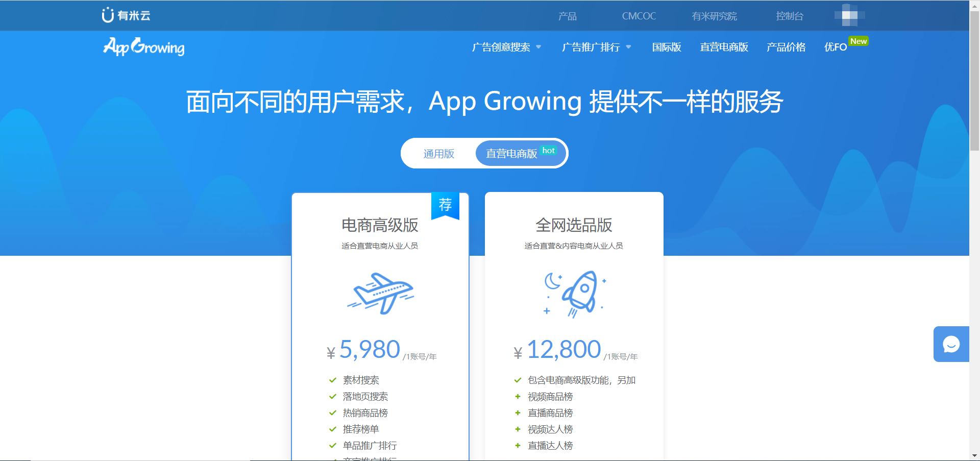Image resolution: width=980 pixels, height=461 pixels.
Task: Open the CMCOC top menu item
Action: pos(639,16)
